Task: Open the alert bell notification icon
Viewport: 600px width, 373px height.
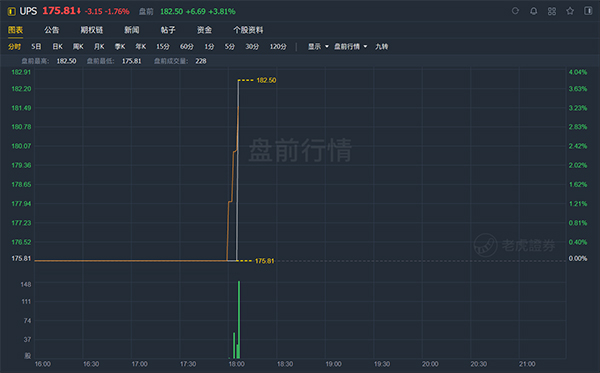Action: [533, 11]
